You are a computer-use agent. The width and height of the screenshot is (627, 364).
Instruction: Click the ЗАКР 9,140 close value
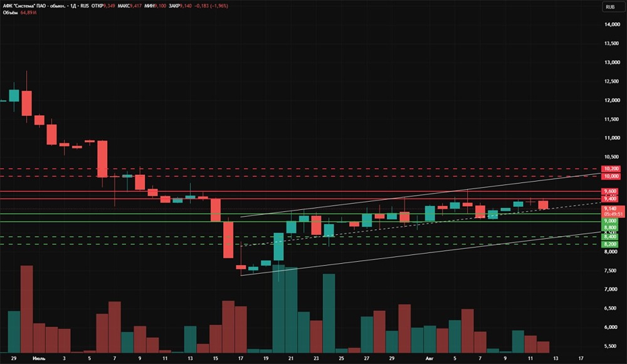coord(180,6)
